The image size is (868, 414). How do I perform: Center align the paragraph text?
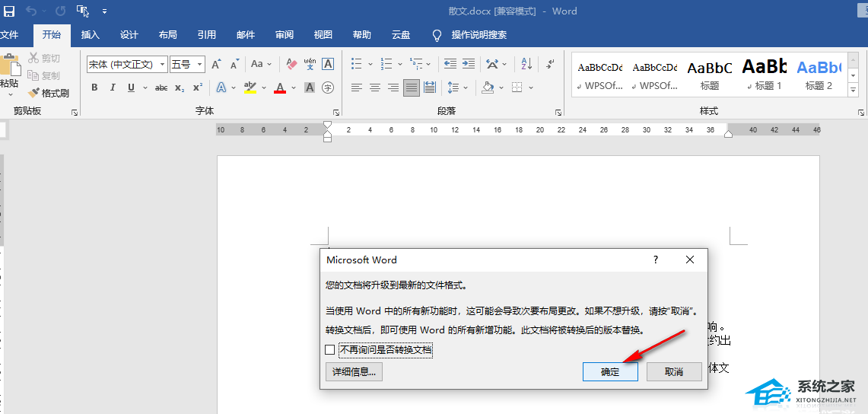pyautogui.click(x=375, y=88)
